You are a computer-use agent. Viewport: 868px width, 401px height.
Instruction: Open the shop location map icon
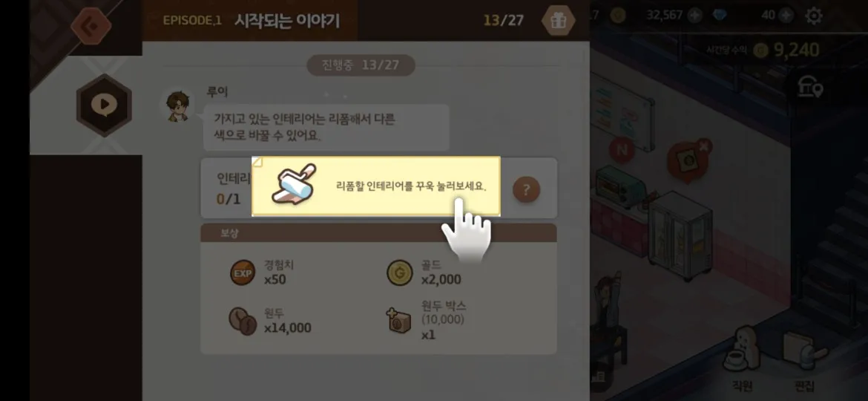coord(810,88)
